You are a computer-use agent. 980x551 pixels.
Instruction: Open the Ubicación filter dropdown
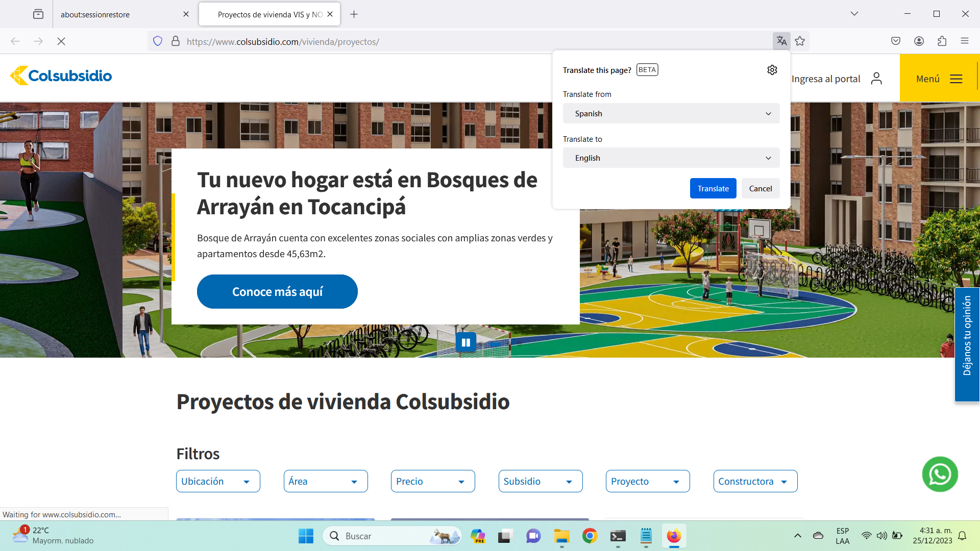click(218, 481)
